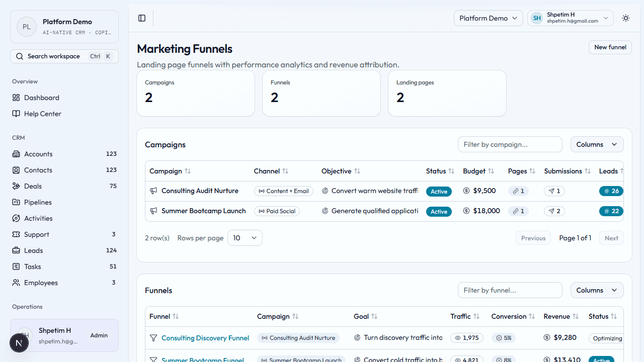Image resolution: width=644 pixels, height=362 pixels.
Task: Toggle the color theme with the sun icon
Action: pyautogui.click(x=626, y=18)
